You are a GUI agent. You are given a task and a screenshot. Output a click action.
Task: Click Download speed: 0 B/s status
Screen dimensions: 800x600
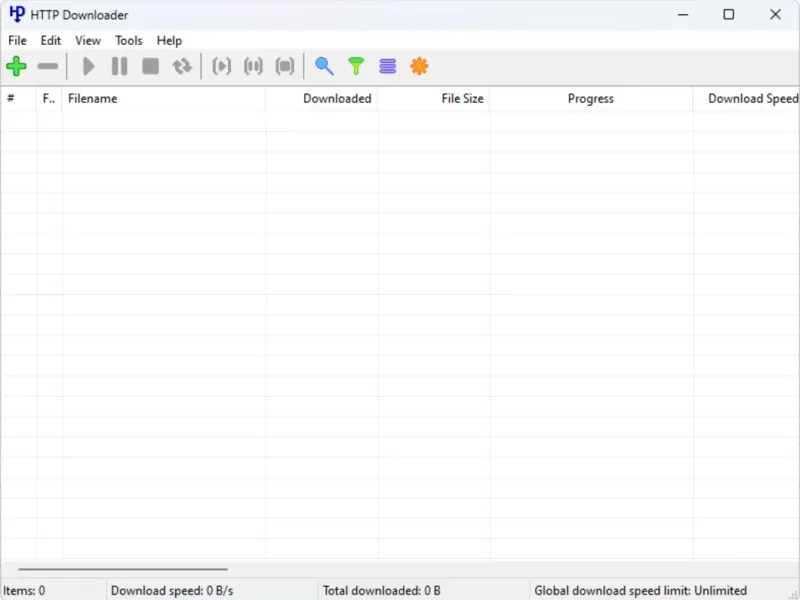(172, 591)
